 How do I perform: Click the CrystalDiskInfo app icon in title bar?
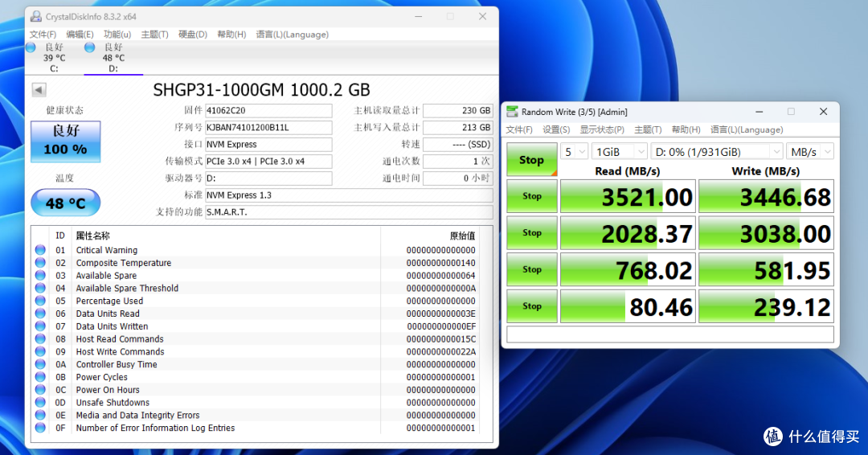click(x=36, y=17)
